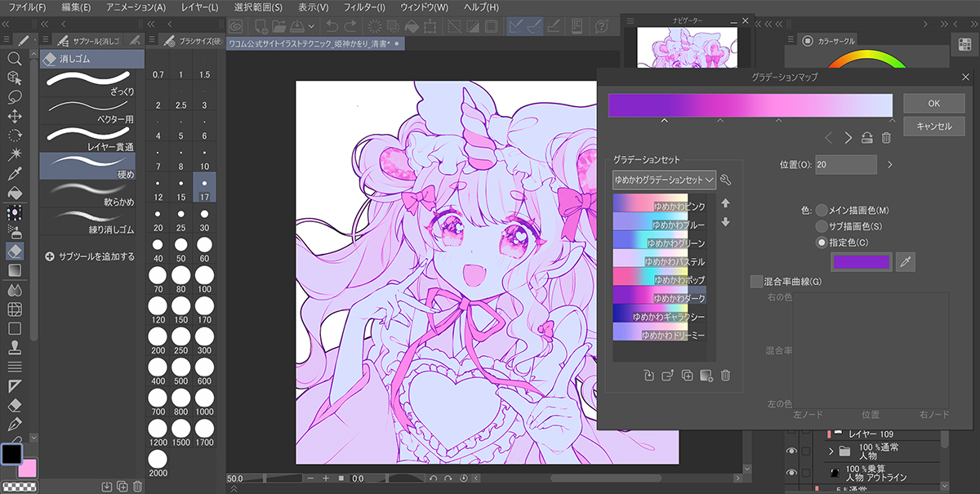Select the magnifying glass Zoom tool
Image resolution: width=980 pixels, height=494 pixels.
[x=14, y=58]
